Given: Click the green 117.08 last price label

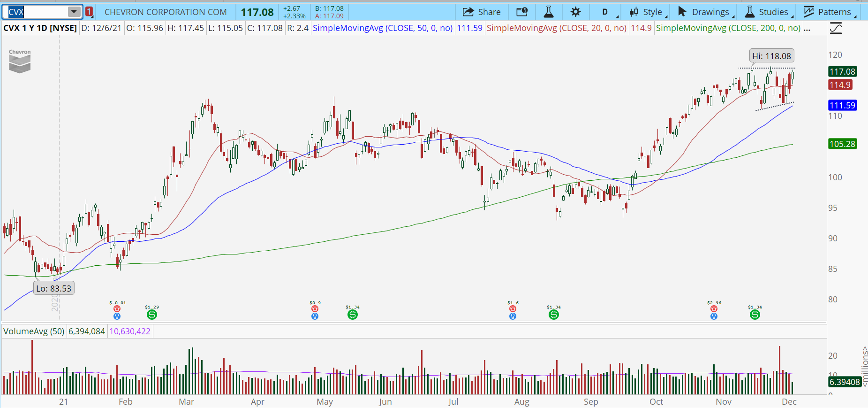Looking at the screenshot, I should (x=842, y=72).
